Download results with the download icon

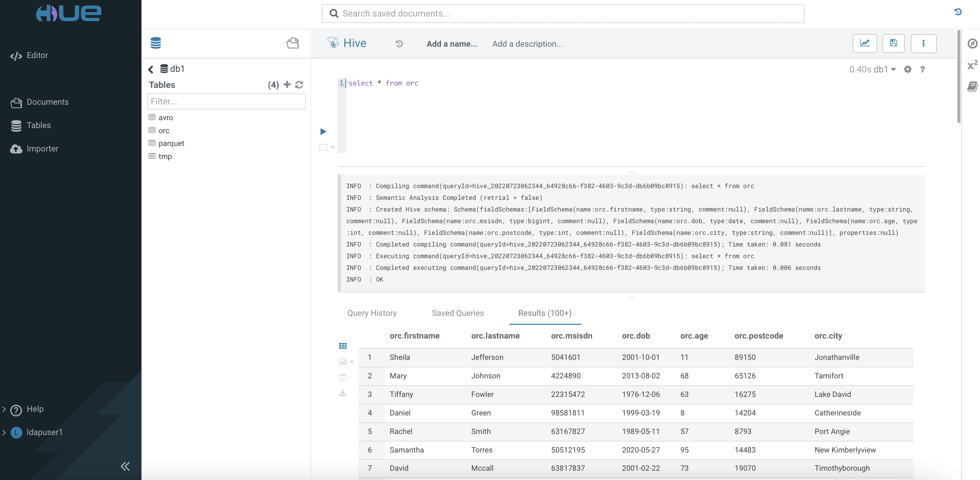342,393
